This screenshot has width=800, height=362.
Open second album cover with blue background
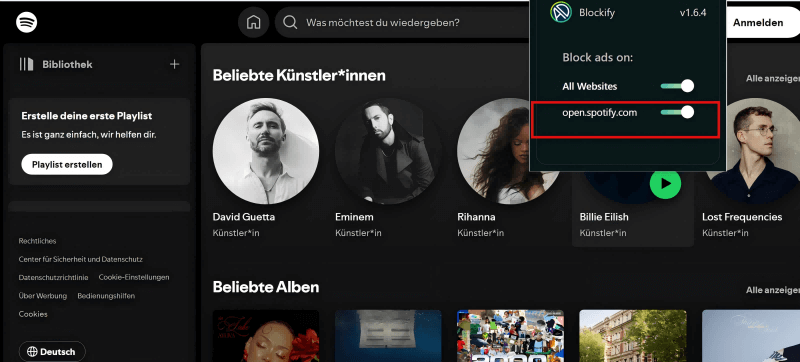pos(388,336)
